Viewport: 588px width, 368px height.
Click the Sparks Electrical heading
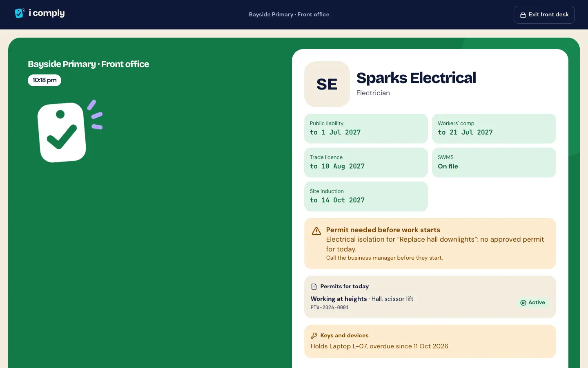pos(416,78)
